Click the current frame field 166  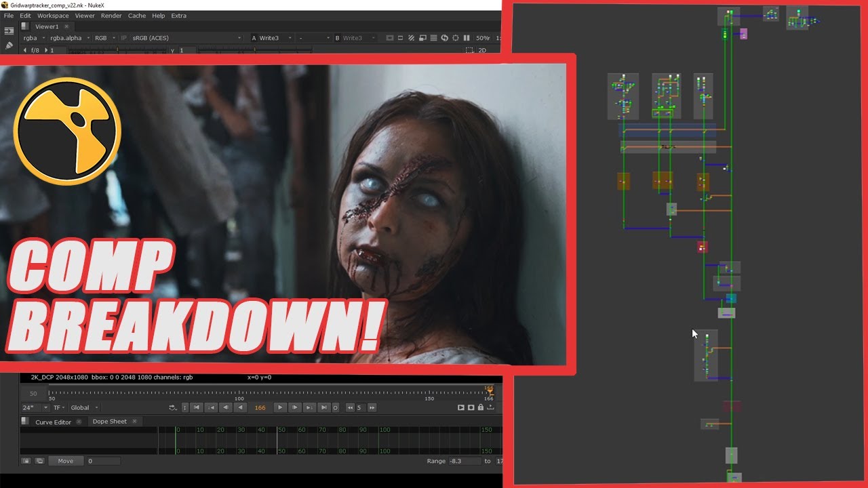(x=260, y=407)
